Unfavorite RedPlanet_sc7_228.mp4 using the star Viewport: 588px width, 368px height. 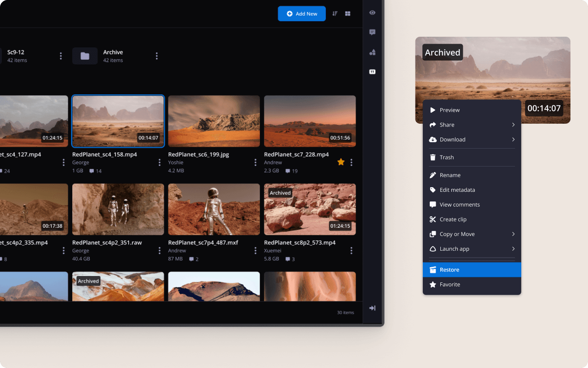coord(341,162)
